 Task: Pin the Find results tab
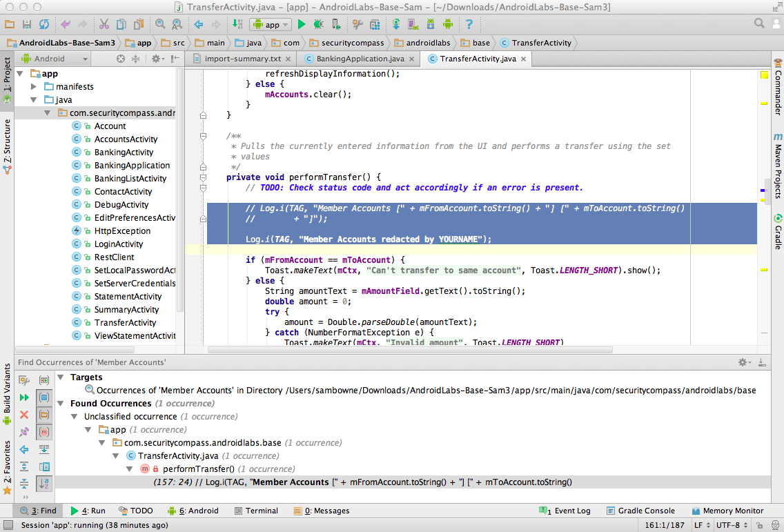coord(24,432)
